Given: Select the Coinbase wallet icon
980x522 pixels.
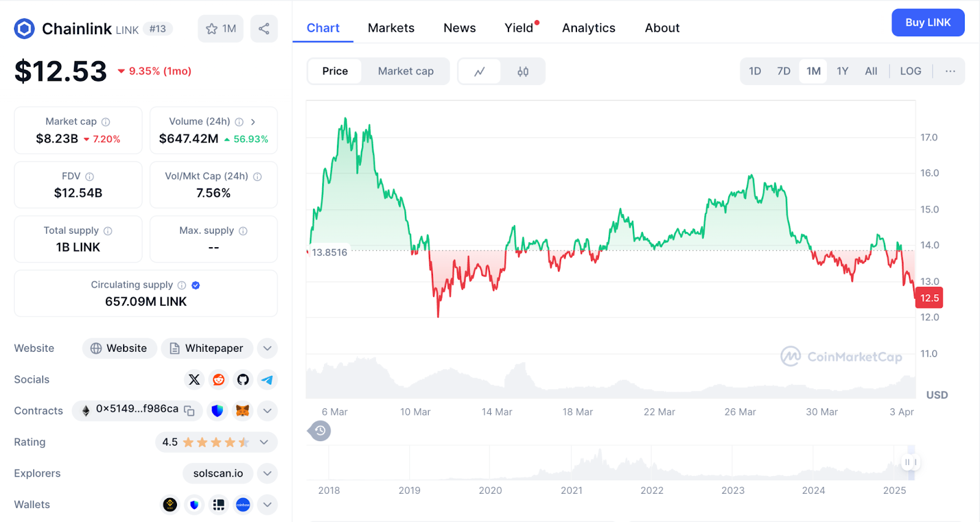Looking at the screenshot, I should pyautogui.click(x=243, y=504).
